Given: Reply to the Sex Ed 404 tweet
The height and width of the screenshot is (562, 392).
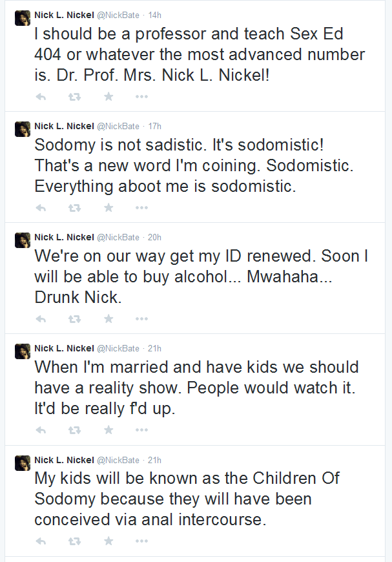Looking at the screenshot, I should click(x=41, y=97).
